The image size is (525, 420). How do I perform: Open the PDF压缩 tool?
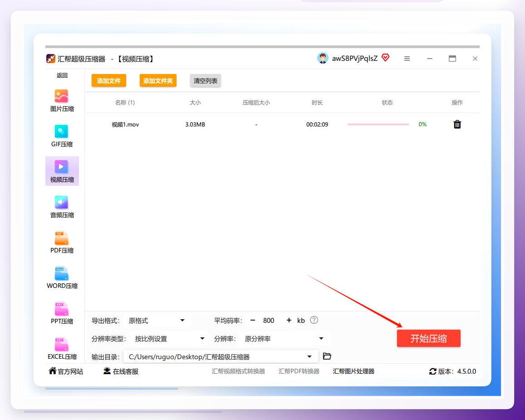[62, 242]
